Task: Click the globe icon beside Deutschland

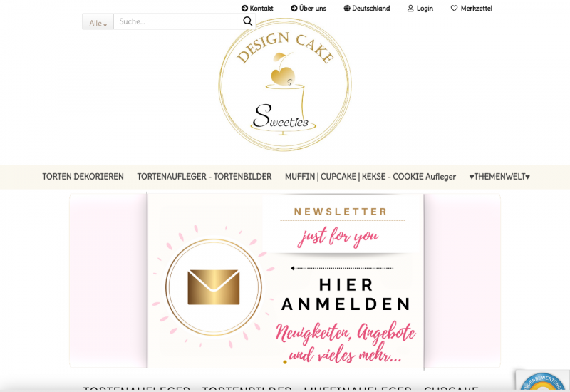Action: pyautogui.click(x=347, y=9)
